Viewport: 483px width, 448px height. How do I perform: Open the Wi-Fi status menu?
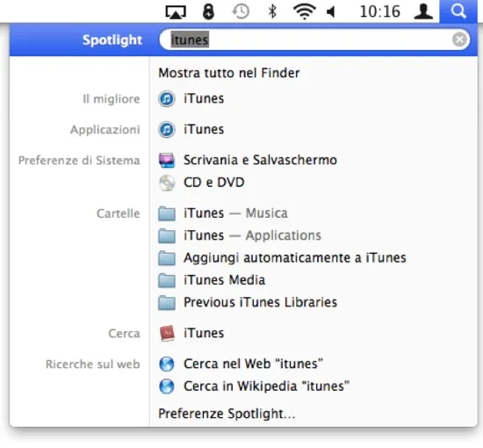305,12
